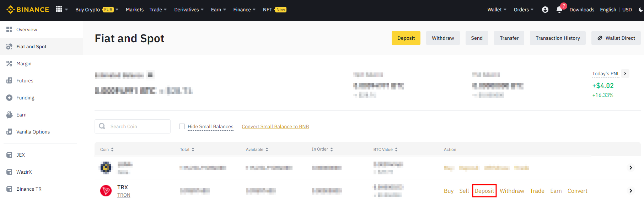644x201 pixels.
Task: Click the header Withdraw button
Action: (x=443, y=38)
